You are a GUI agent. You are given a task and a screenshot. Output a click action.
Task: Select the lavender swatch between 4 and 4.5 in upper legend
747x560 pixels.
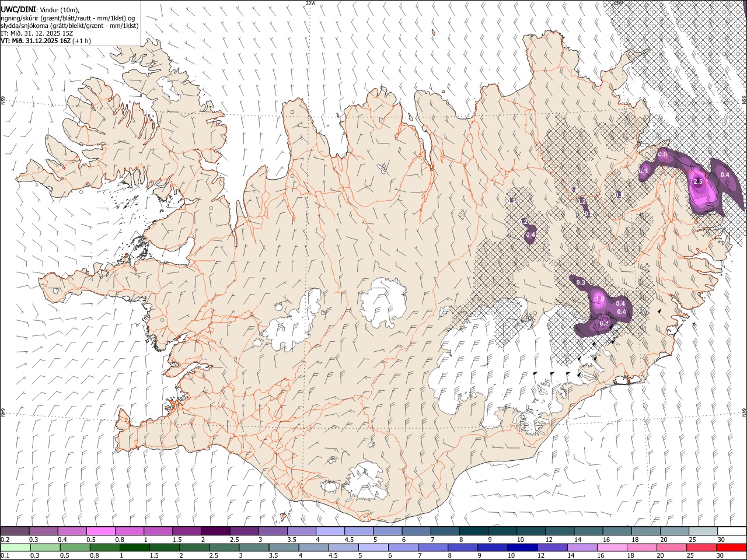pyautogui.click(x=330, y=531)
